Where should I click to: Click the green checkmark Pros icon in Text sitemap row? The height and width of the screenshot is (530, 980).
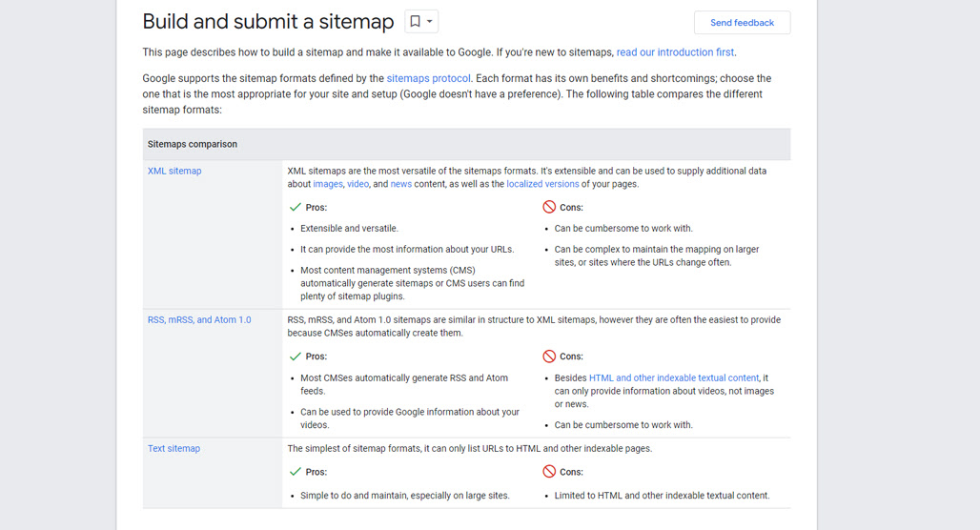295,472
